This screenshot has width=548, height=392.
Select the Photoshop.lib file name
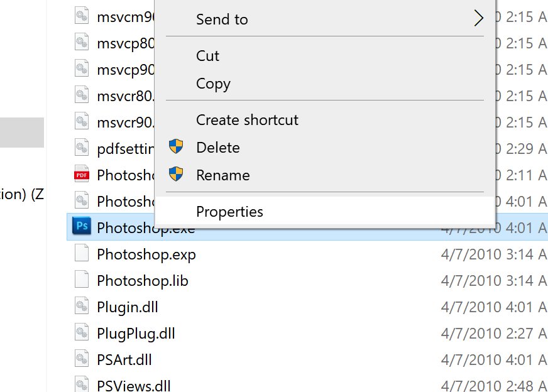[142, 280]
